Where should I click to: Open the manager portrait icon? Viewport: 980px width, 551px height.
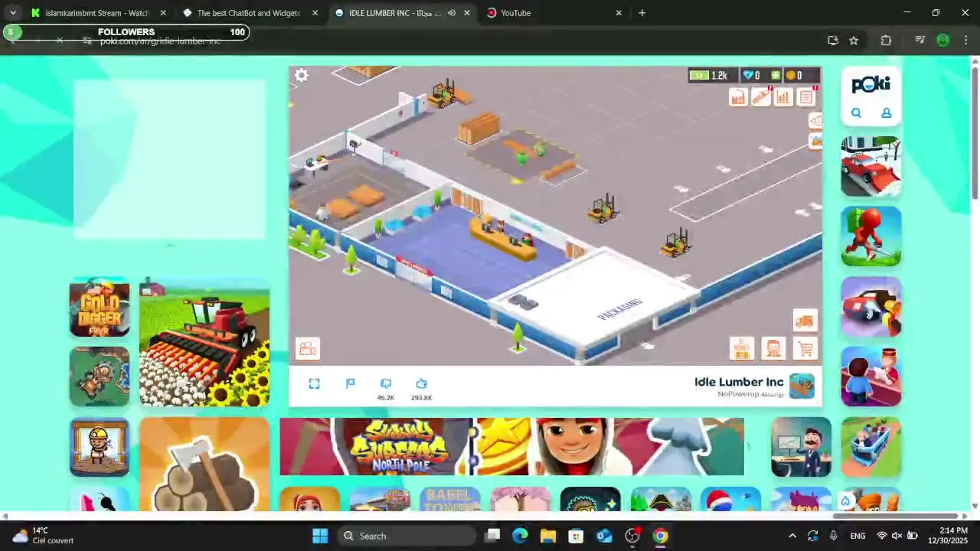coord(773,349)
